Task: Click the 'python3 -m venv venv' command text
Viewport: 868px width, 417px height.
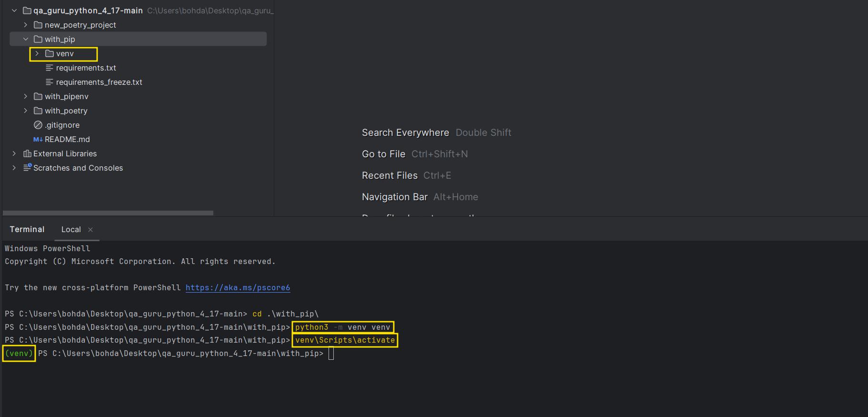Action: (x=343, y=327)
